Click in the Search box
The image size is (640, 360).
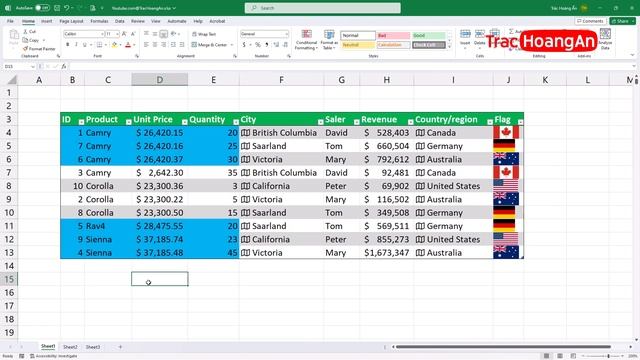pos(322,8)
